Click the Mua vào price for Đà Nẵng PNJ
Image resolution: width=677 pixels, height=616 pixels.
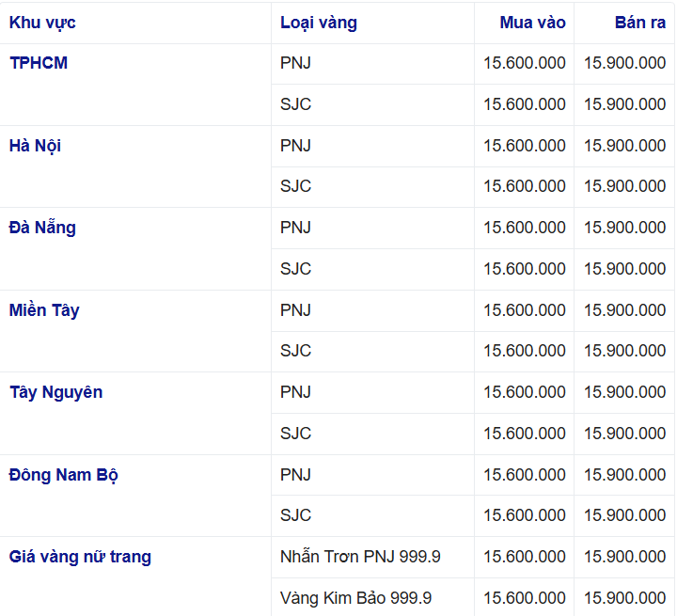pos(524,228)
